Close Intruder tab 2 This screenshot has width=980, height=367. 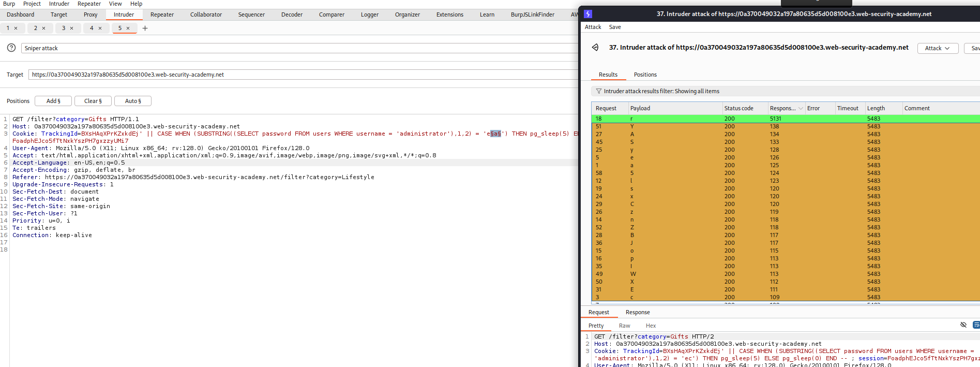[x=44, y=28]
